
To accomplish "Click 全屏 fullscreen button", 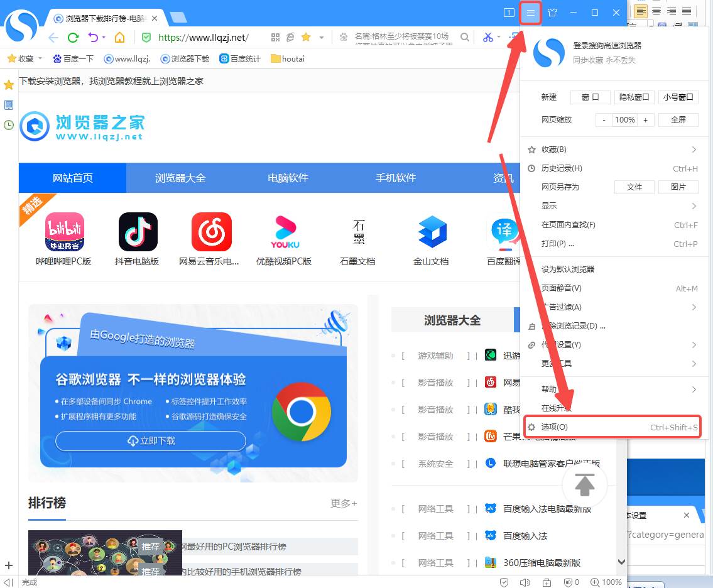I will click(x=678, y=119).
